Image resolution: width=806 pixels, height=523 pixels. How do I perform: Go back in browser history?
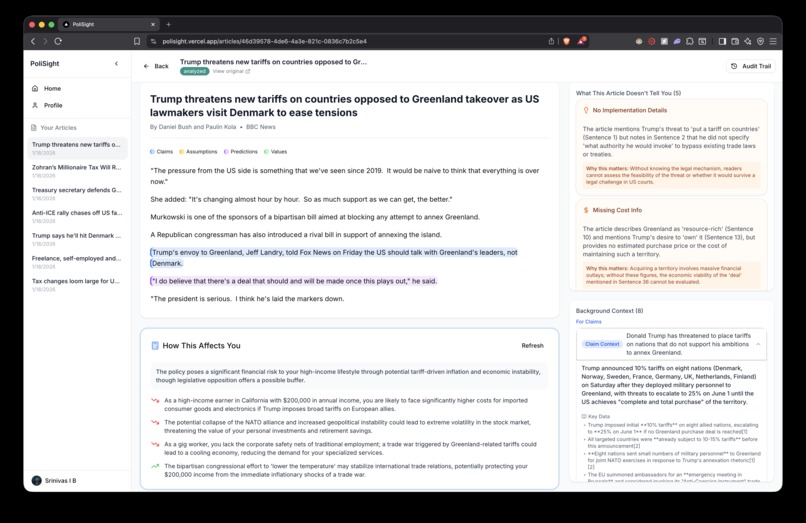pyautogui.click(x=33, y=41)
